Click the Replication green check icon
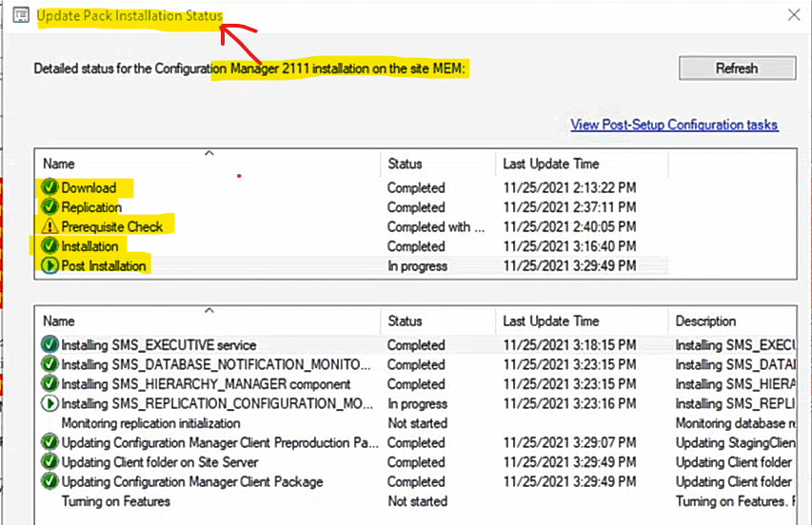The width and height of the screenshot is (812, 525). [50, 207]
